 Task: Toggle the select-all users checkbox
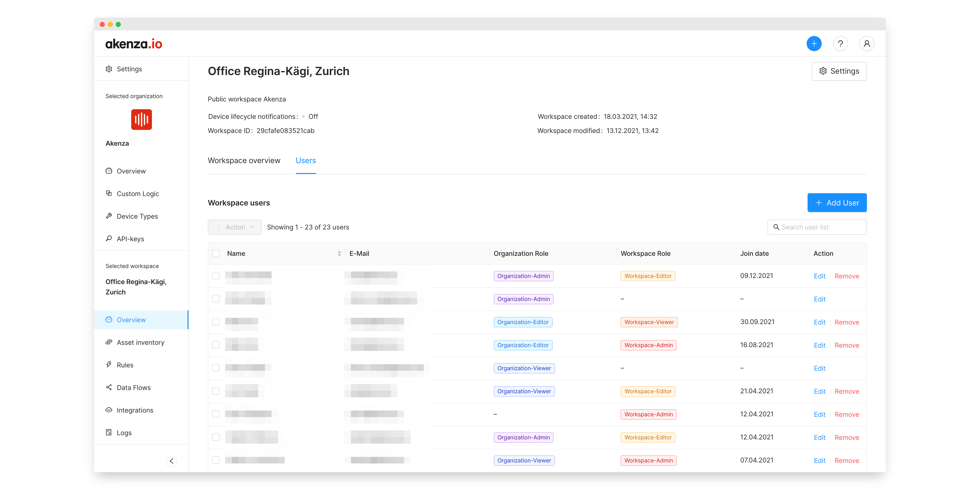coord(216,253)
